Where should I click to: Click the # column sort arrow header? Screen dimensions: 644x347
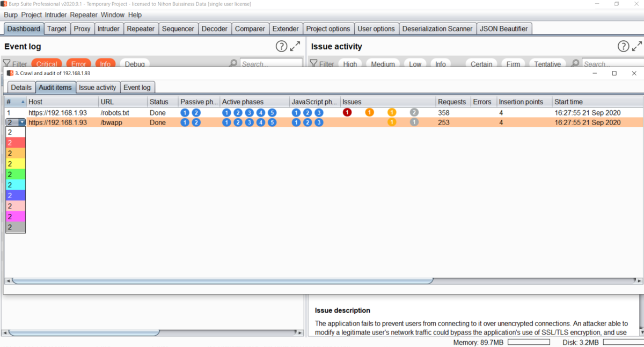[x=23, y=102]
